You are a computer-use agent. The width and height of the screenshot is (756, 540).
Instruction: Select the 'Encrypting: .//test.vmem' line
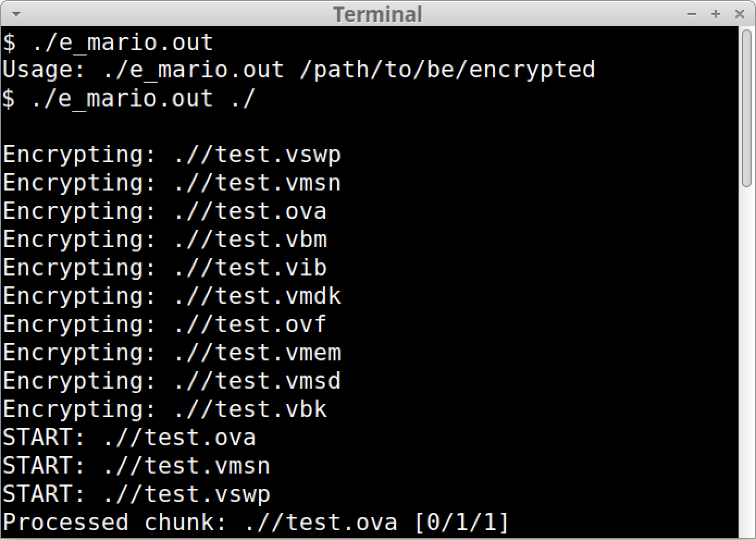(x=171, y=353)
